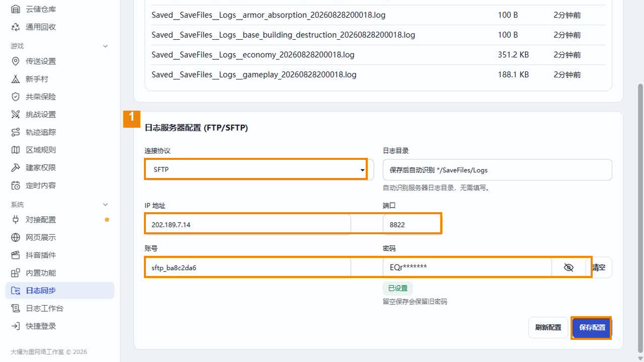The height and width of the screenshot is (362, 644).
Task: Open the 连接协议 SFTP dropdown
Action: (x=259, y=169)
